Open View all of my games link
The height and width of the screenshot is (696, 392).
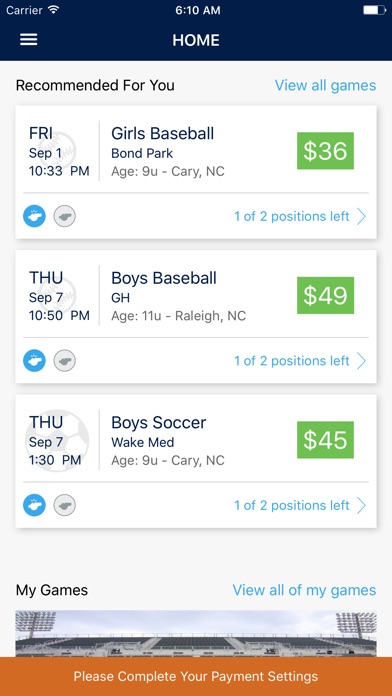[305, 590]
